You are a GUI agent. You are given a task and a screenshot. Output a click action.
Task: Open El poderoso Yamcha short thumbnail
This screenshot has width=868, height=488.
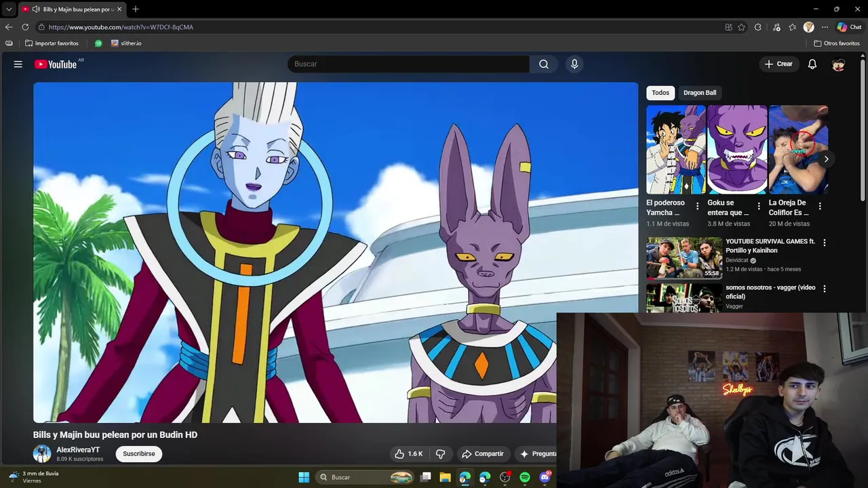[x=676, y=150]
